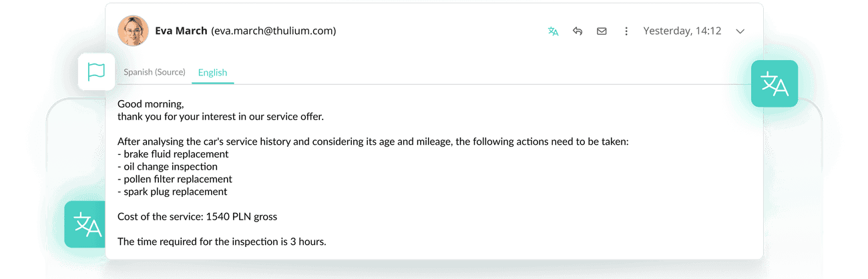The height and width of the screenshot is (279, 868).
Task: Click the sender name Eva March
Action: (x=181, y=31)
